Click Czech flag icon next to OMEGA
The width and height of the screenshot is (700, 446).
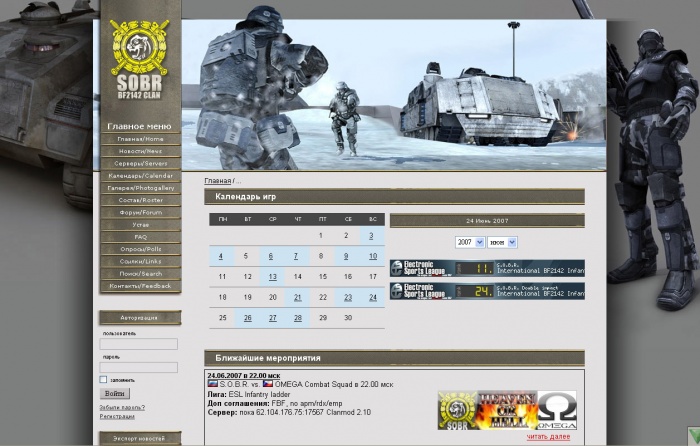(267, 383)
